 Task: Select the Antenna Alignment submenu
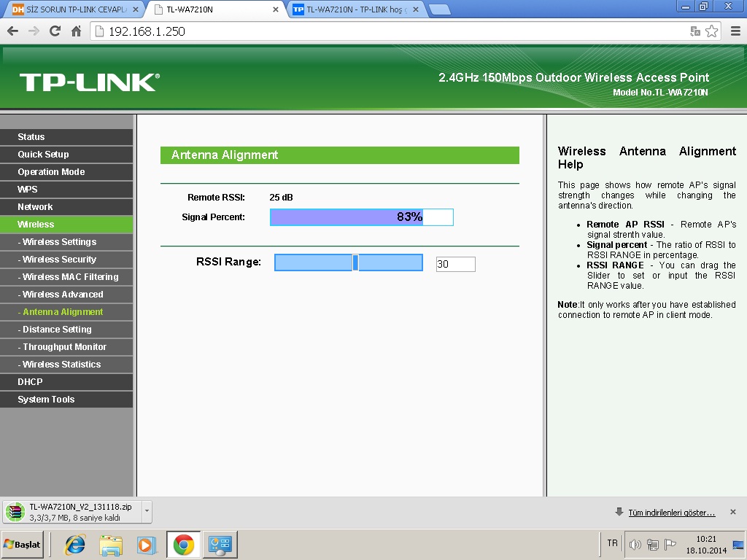(66, 312)
